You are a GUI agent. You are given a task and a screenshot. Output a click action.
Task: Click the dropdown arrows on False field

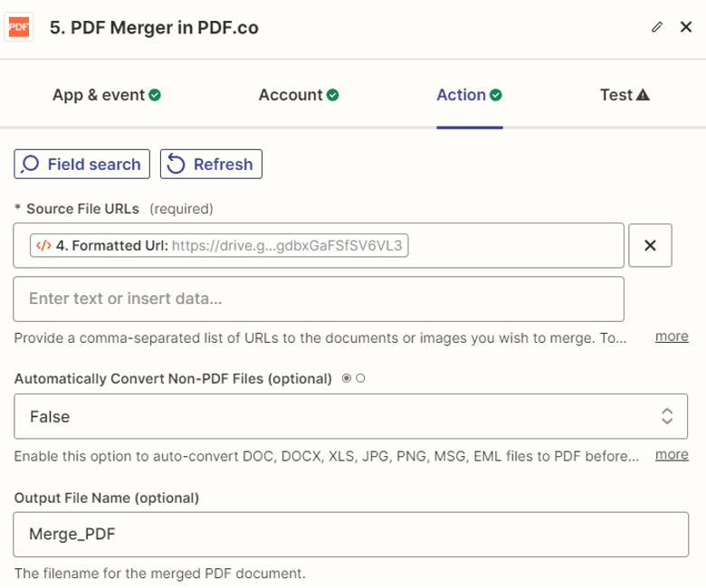[667, 416]
